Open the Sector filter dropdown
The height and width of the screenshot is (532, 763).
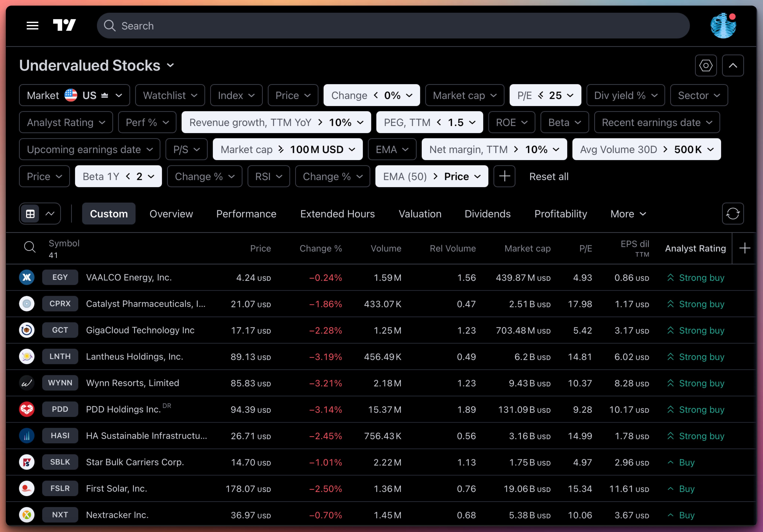699,95
